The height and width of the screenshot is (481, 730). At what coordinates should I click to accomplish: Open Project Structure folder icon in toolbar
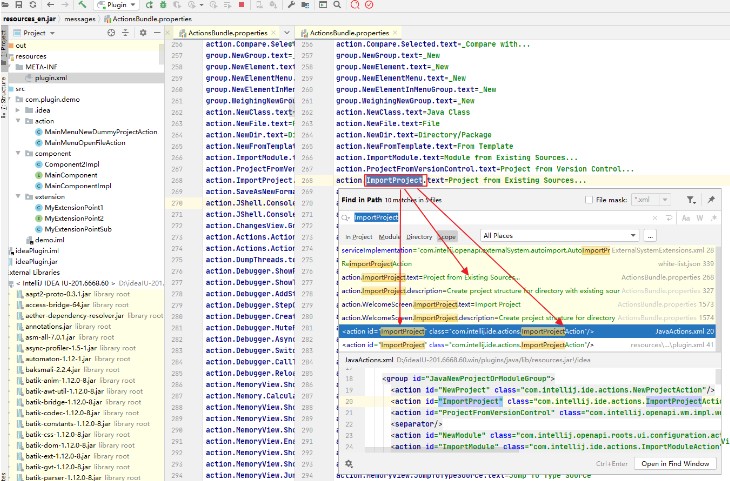pyautogui.click(x=305, y=5)
